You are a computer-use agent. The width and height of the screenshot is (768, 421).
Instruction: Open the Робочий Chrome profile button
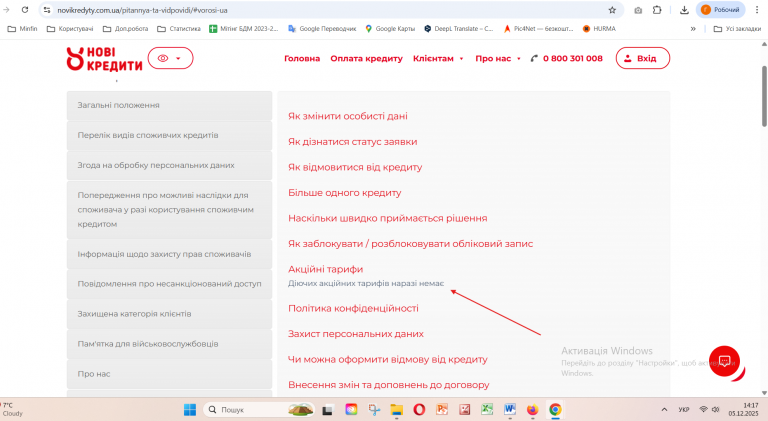(x=720, y=10)
